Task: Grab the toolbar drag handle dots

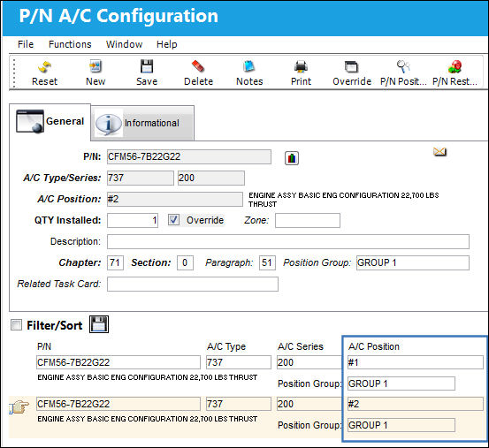Action: tap(14, 73)
